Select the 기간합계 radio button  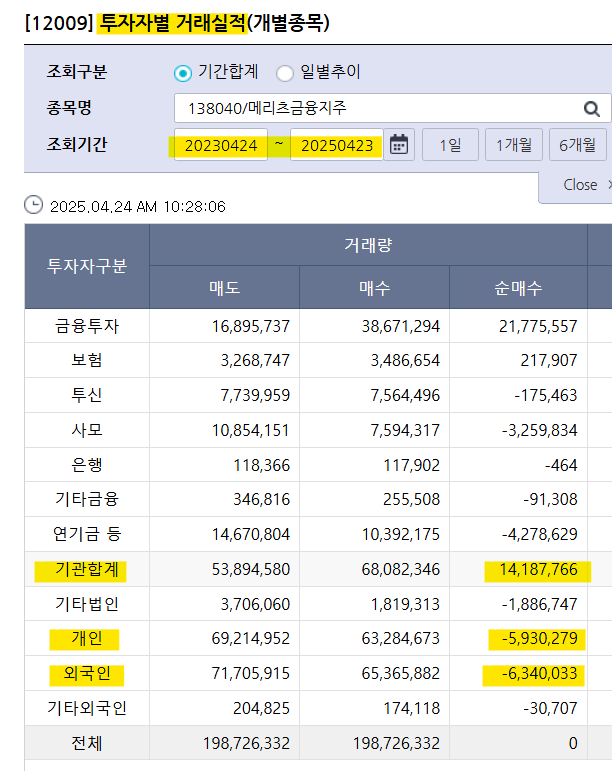pos(182,73)
